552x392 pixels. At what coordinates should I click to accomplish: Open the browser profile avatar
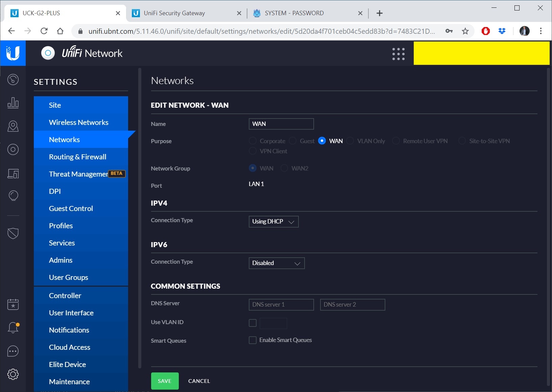point(524,31)
